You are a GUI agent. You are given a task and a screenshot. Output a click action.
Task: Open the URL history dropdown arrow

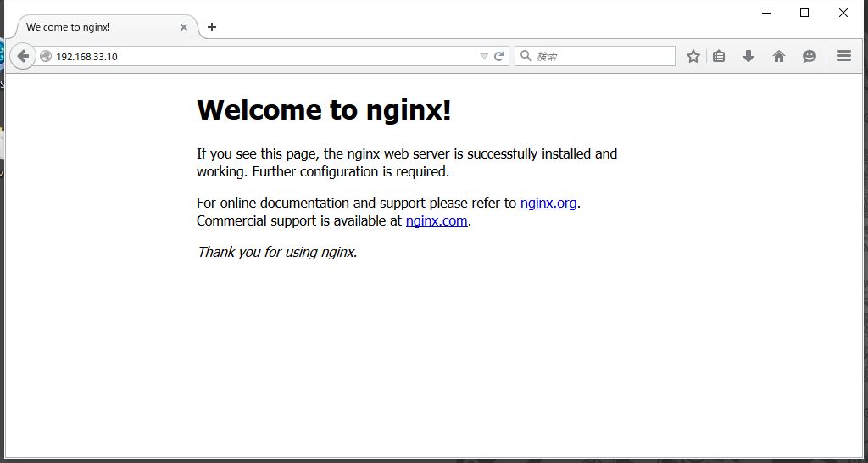point(484,56)
